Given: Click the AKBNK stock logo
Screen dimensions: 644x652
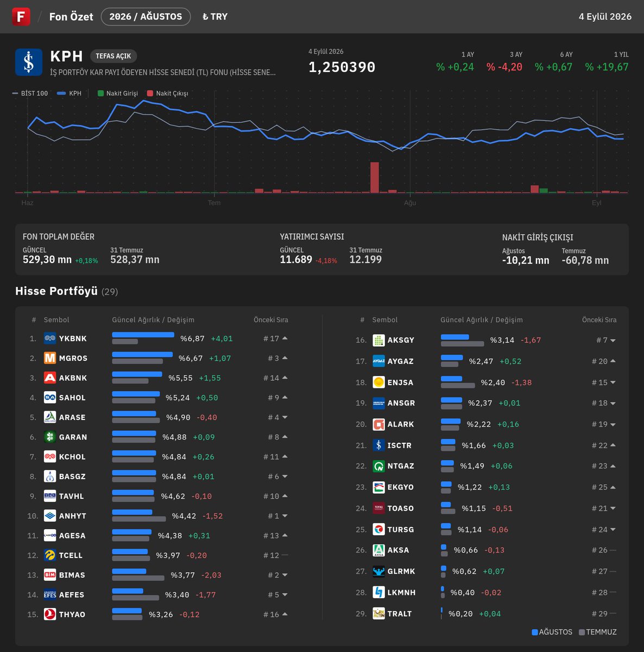Looking at the screenshot, I should pos(50,378).
